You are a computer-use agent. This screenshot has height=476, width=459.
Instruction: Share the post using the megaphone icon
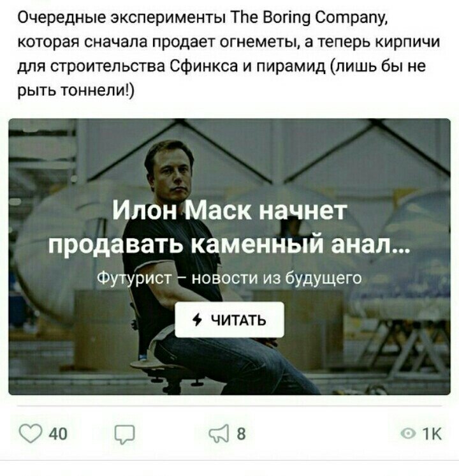219,433
